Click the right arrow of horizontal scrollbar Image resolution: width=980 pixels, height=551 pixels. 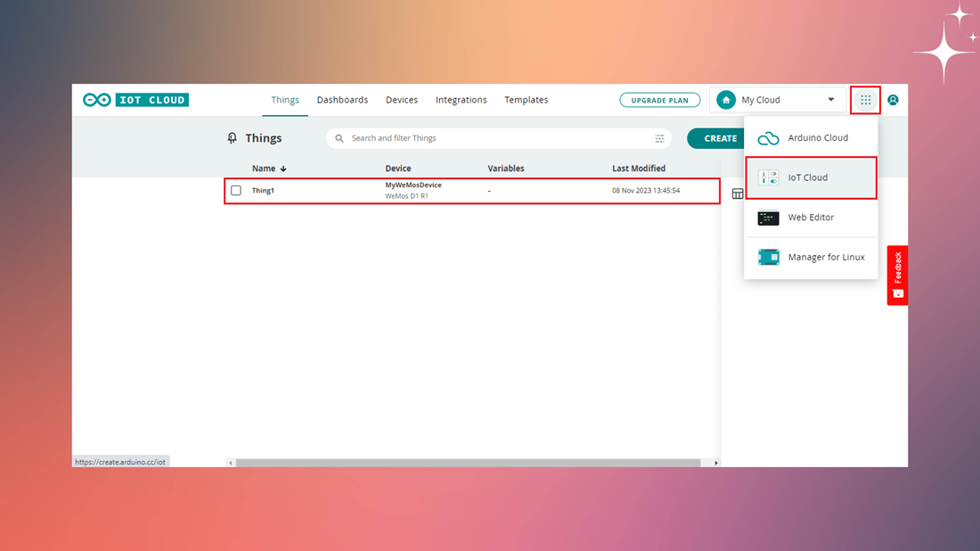click(716, 463)
